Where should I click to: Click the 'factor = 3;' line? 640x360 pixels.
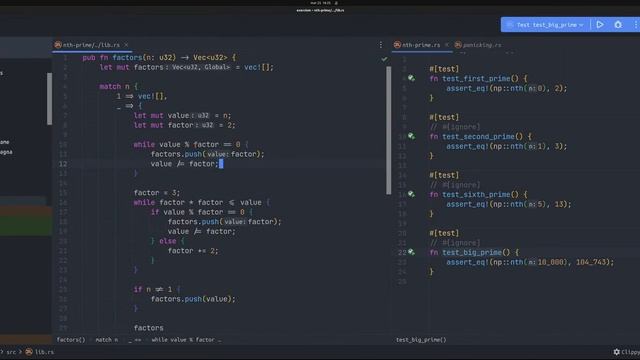(x=157, y=193)
